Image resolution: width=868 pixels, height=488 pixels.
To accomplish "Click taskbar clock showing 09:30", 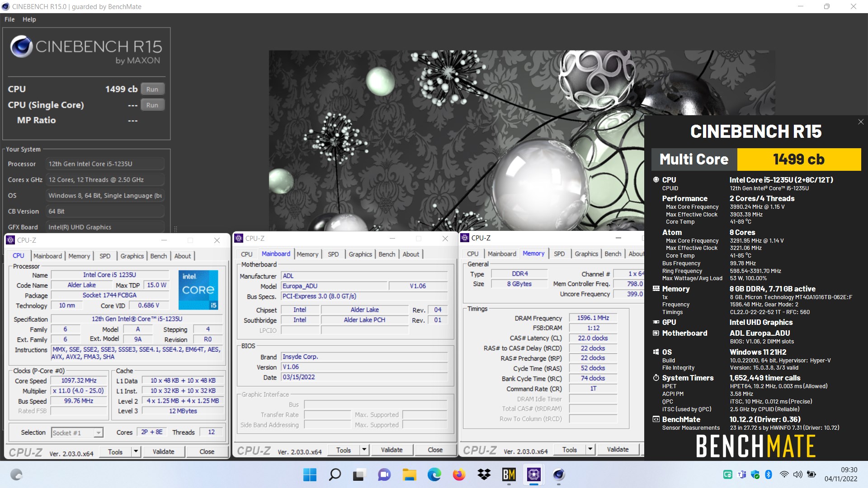I will [841, 474].
